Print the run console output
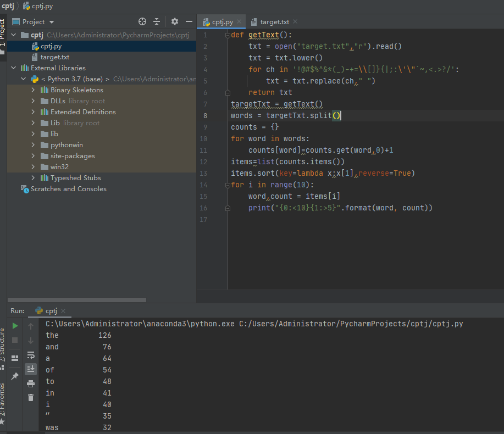Image resolution: width=504 pixels, height=434 pixels. click(31, 383)
